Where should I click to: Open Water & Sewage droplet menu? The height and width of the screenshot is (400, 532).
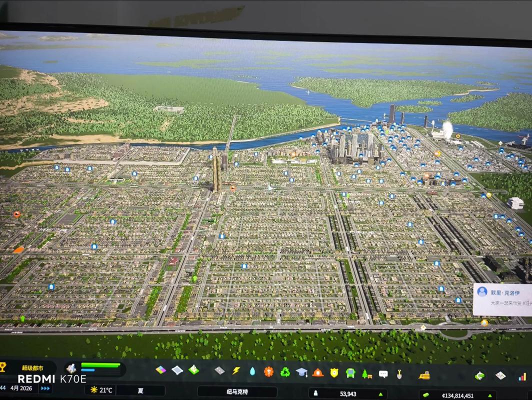252,371
